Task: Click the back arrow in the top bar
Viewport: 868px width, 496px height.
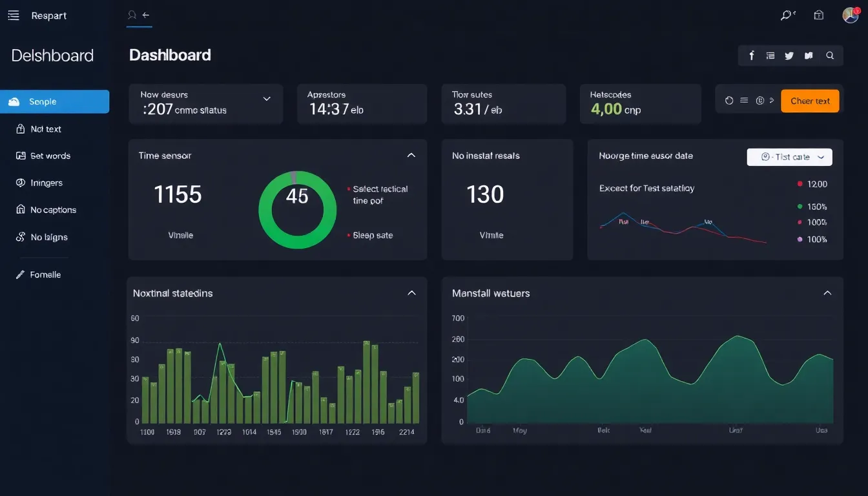Action: [146, 15]
